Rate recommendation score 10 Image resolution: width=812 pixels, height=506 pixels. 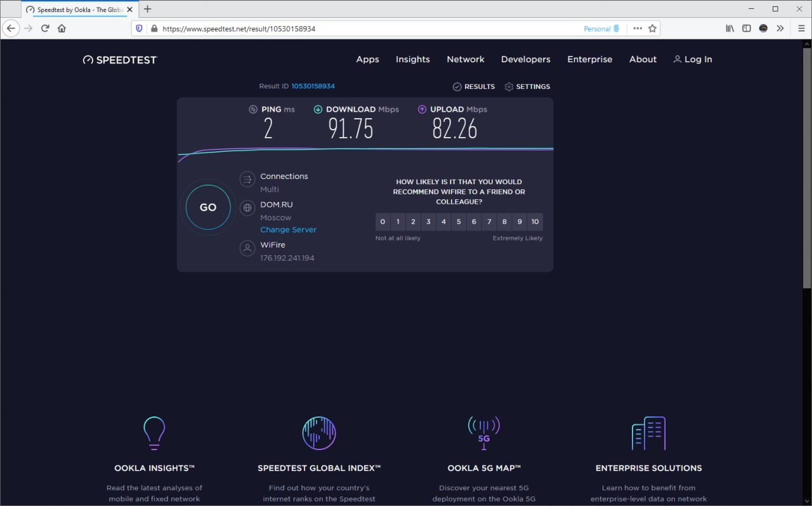(x=535, y=222)
